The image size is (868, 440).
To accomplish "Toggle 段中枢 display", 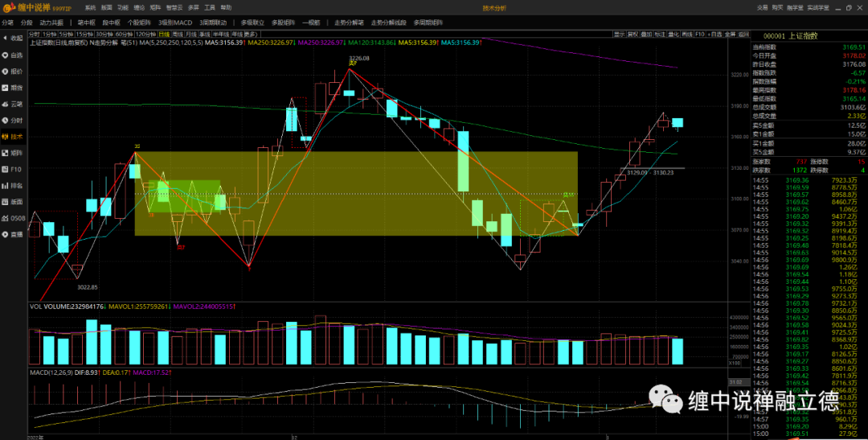I will (x=111, y=23).
